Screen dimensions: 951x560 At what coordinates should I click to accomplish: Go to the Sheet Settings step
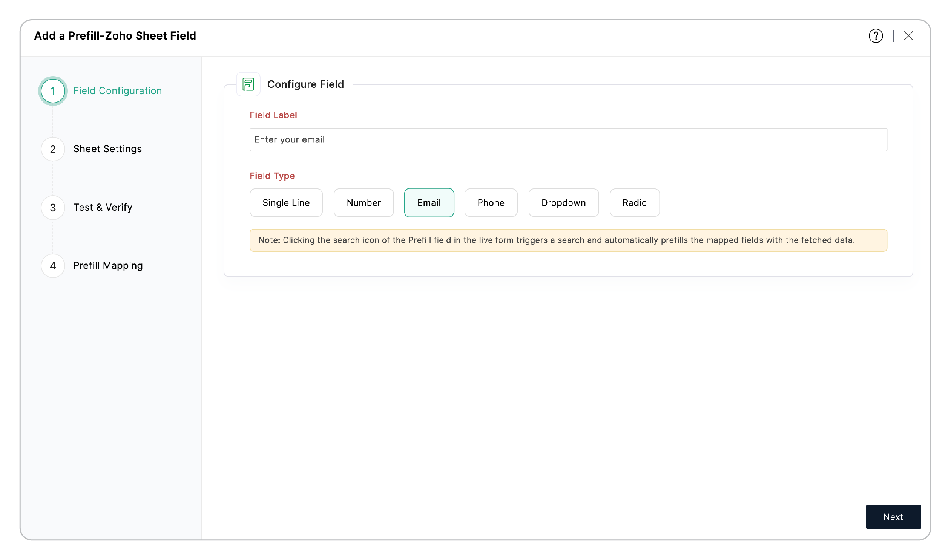pos(107,149)
